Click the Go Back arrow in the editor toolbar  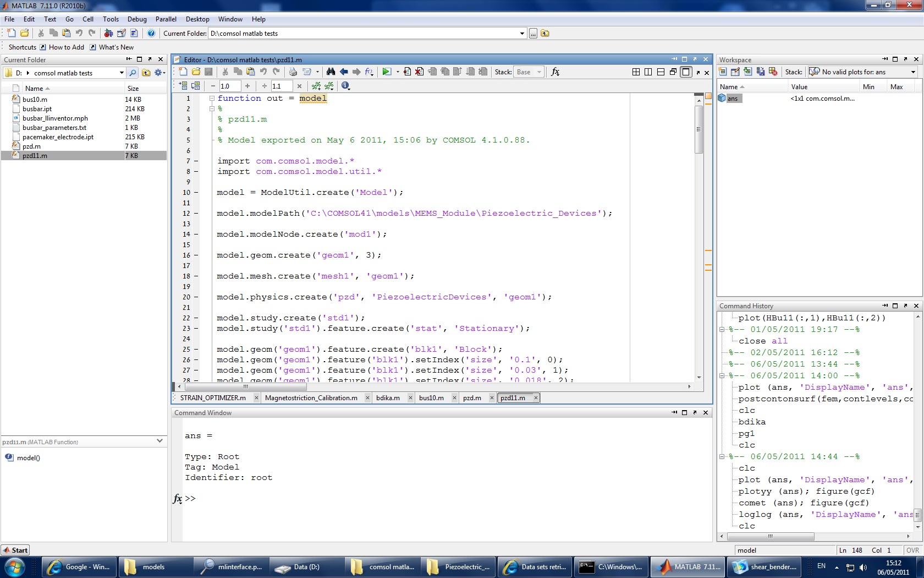tap(344, 72)
